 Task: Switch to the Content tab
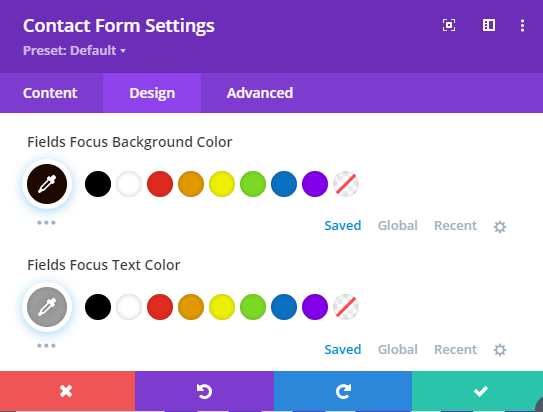50,93
